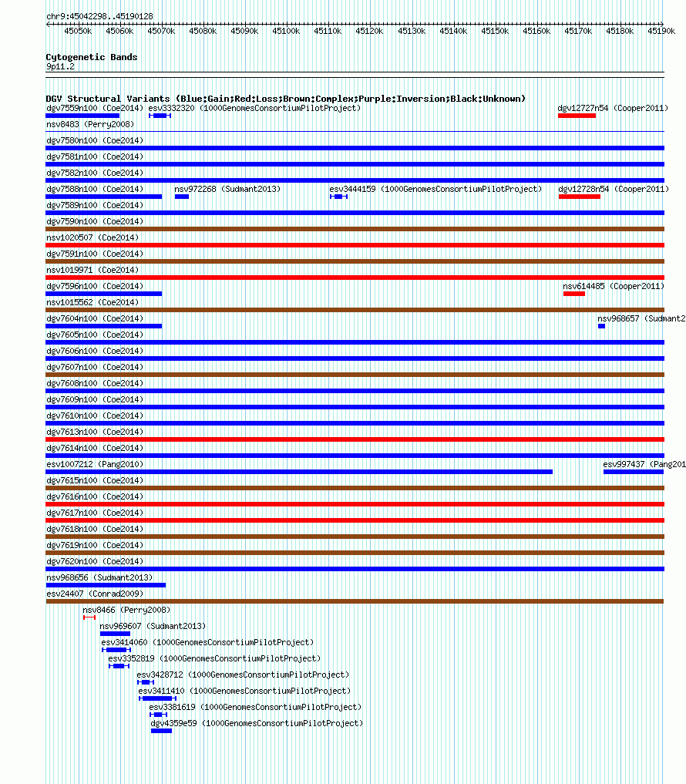Screen dimensions: 686x784
Task: Click the 45190k ruler tick label
Action: (661, 31)
